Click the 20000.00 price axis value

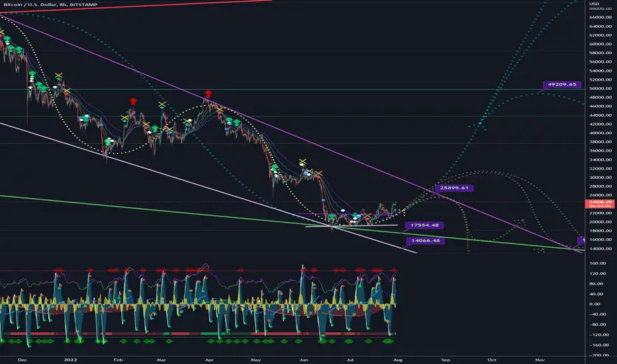[x=600, y=222]
